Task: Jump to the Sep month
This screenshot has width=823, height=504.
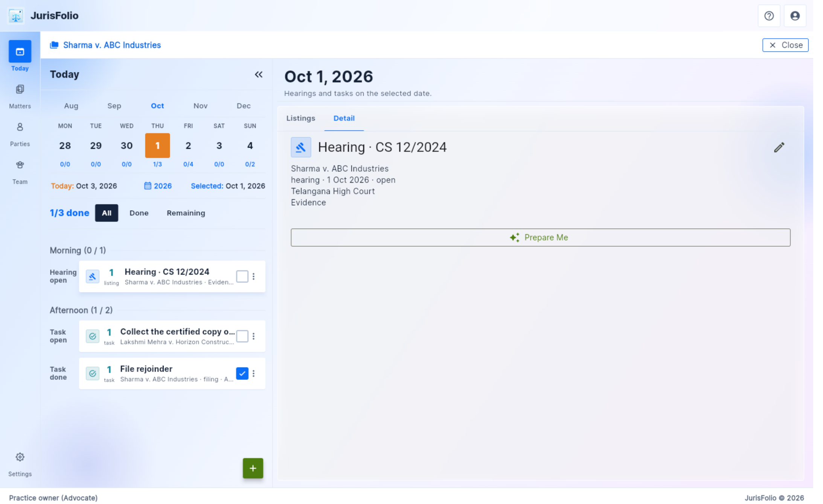Action: click(x=114, y=106)
